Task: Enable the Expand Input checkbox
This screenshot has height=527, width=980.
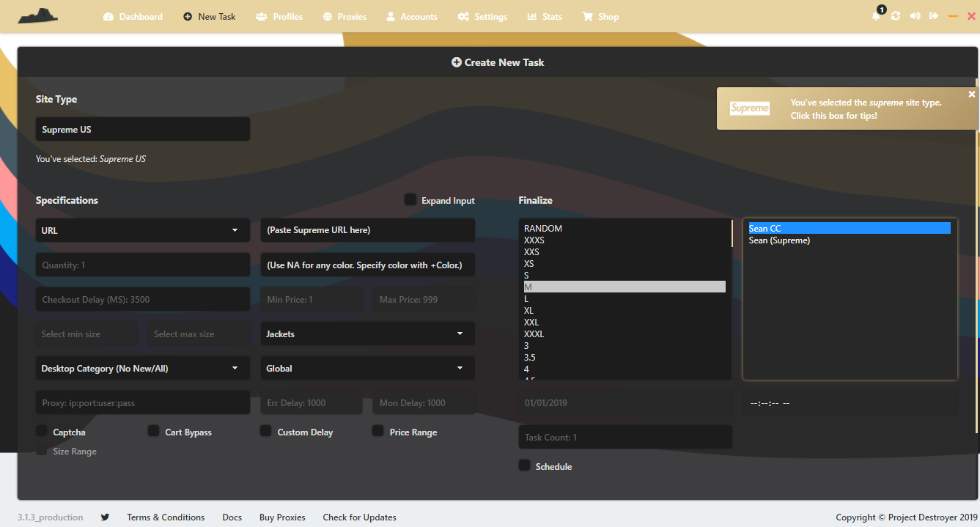Action: 410,199
